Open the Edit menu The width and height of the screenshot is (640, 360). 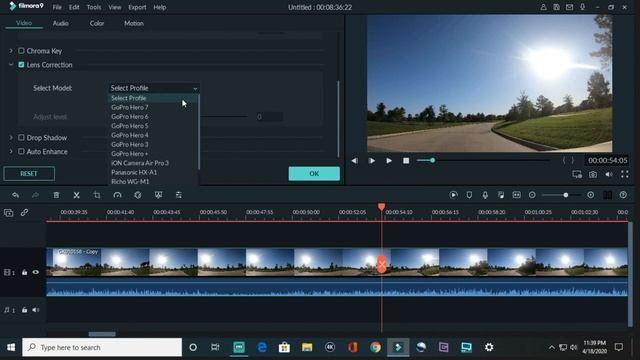74,7
